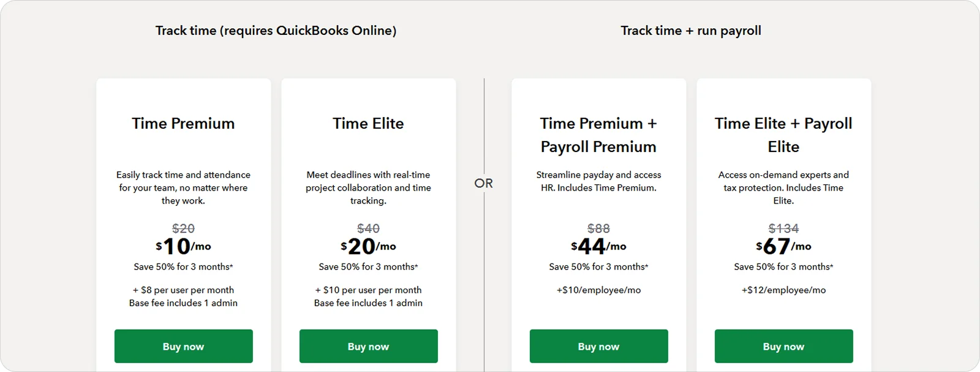
Task: Click Base fee includes 1 admin text
Action: pos(183,302)
